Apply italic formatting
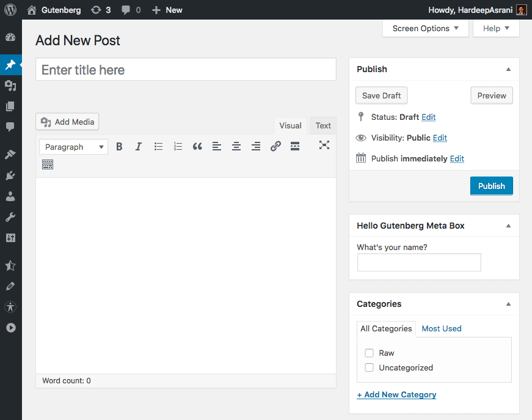Screen dimensions: 532x420 [x=139, y=146]
